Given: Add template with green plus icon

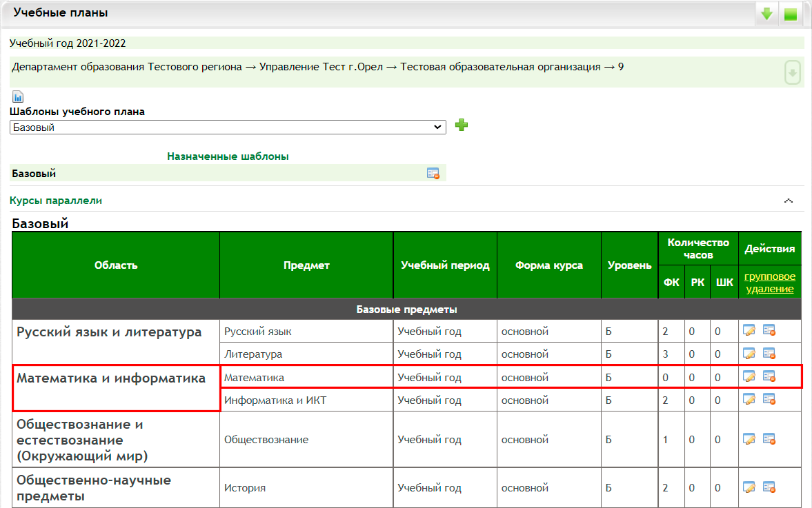Looking at the screenshot, I should 462,125.
